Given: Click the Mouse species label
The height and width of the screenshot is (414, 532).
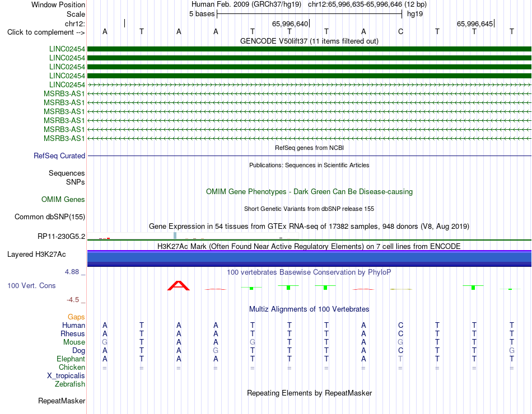Looking at the screenshot, I should pyautogui.click(x=74, y=342).
